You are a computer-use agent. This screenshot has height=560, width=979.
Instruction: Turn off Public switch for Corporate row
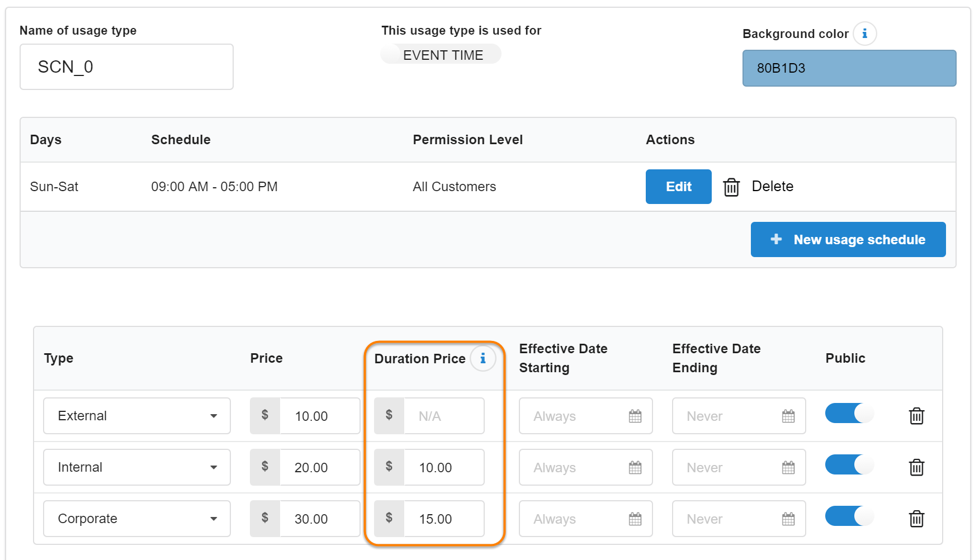pos(849,516)
